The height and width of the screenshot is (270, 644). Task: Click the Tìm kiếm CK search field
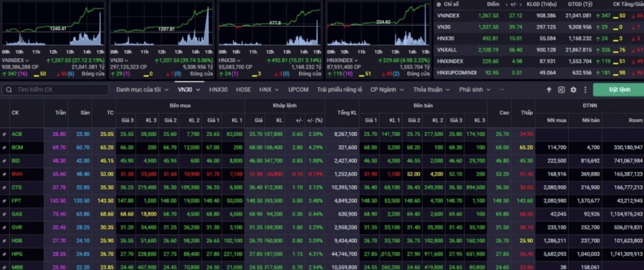pos(56,90)
